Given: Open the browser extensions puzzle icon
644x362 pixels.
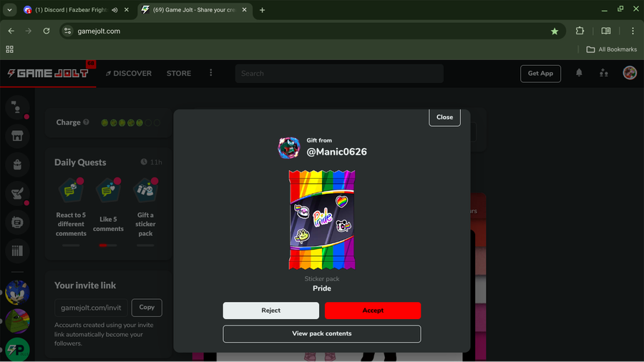Looking at the screenshot, I should (580, 31).
